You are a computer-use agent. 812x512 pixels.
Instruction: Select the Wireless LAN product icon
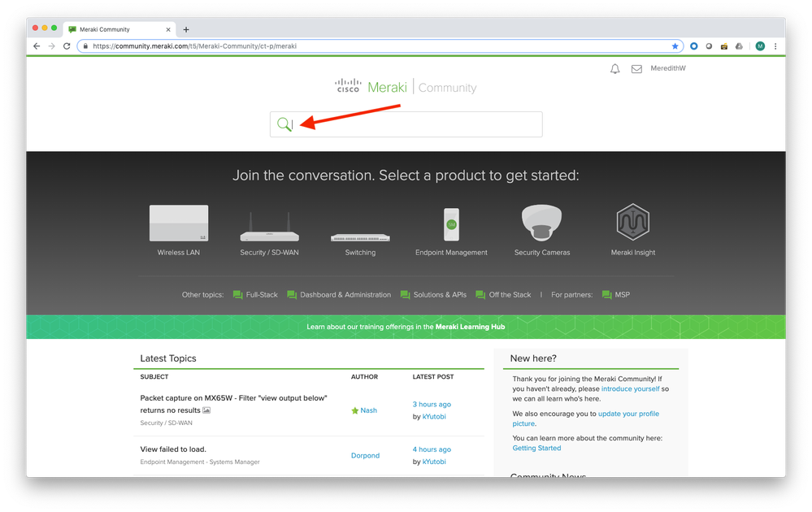click(x=179, y=223)
